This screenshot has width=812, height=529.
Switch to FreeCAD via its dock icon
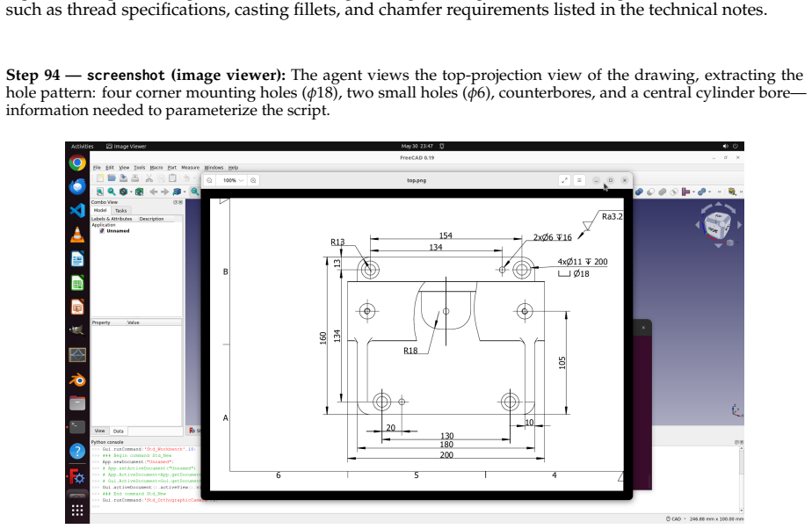point(77,475)
